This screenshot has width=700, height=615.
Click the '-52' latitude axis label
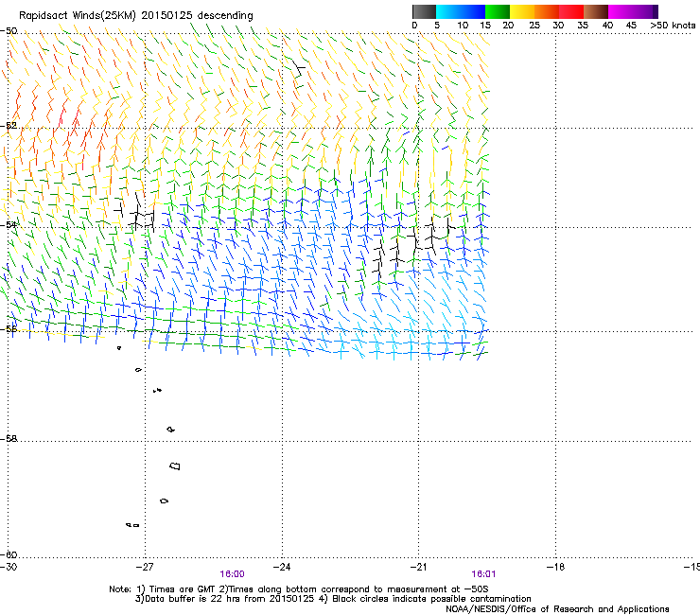click(x=9, y=126)
